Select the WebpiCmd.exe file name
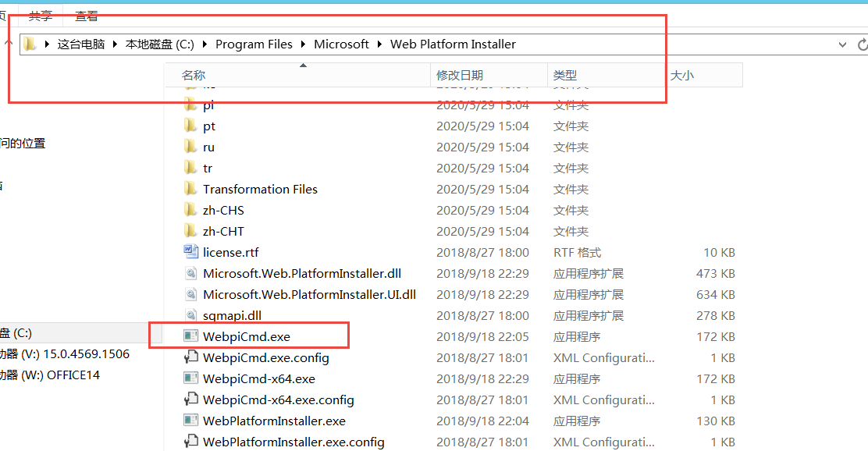This screenshot has width=868, height=451. [247, 336]
